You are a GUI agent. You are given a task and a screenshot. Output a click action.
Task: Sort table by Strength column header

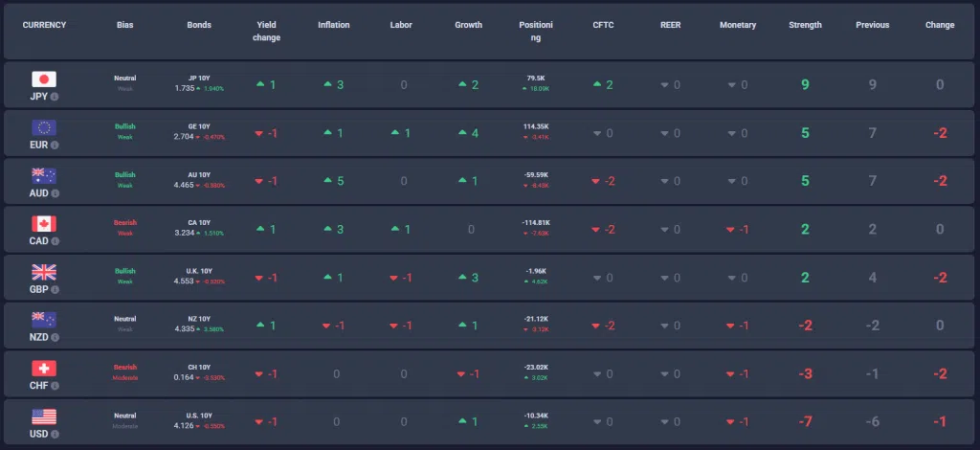[x=805, y=25]
